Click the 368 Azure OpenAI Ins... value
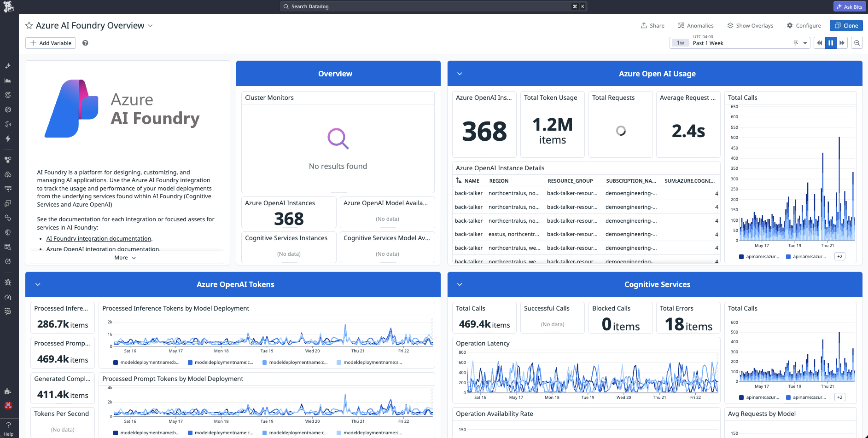The height and width of the screenshot is (438, 868). point(484,132)
